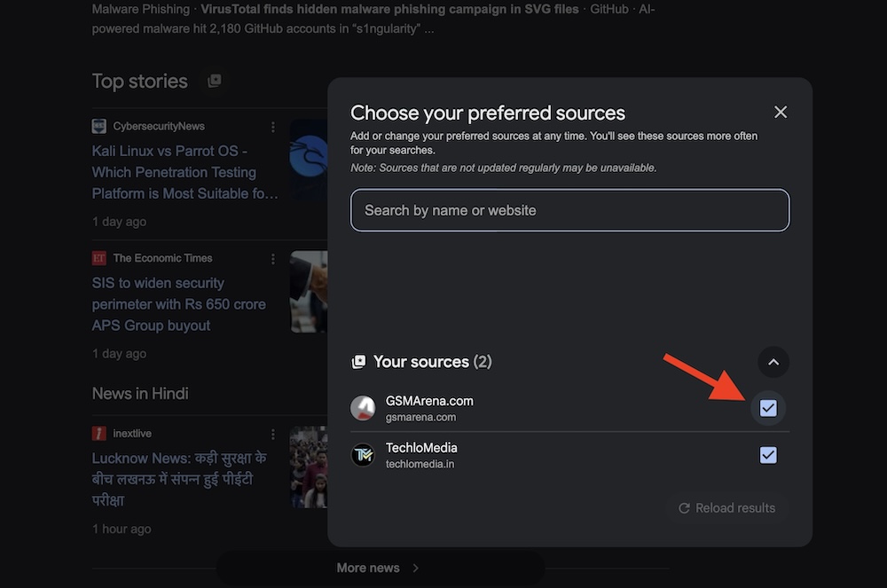This screenshot has width=887, height=588.
Task: Click the TechloMedia logo icon
Action: (x=363, y=455)
